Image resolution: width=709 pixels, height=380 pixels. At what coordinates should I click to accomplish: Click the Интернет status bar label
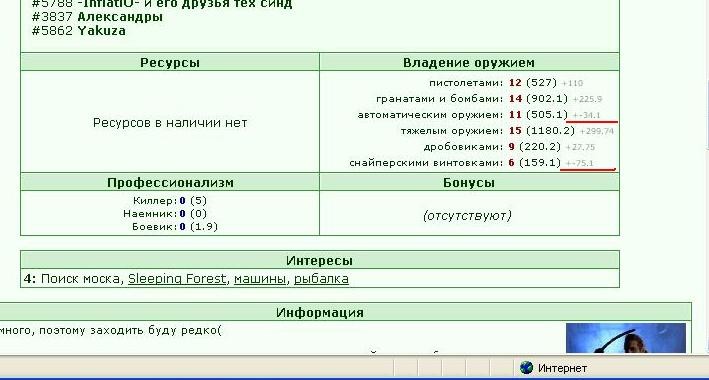[562, 368]
